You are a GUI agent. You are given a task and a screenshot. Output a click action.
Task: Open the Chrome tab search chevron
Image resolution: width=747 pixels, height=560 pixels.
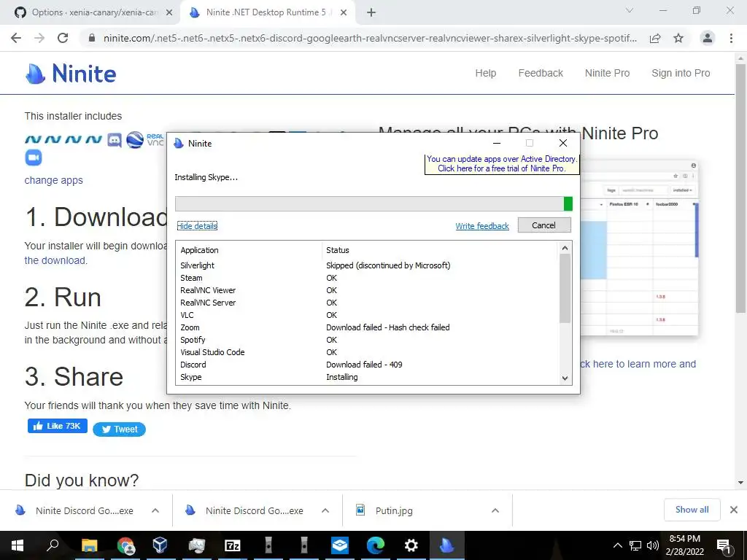point(630,10)
